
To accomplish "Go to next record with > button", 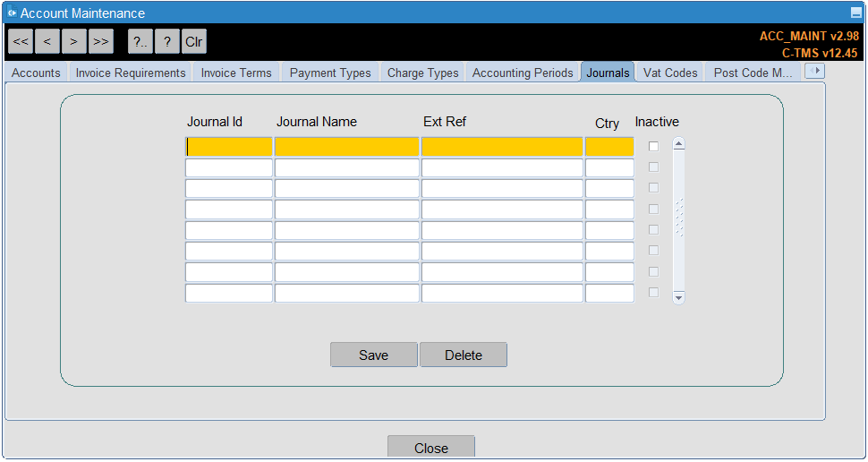I will click(74, 41).
